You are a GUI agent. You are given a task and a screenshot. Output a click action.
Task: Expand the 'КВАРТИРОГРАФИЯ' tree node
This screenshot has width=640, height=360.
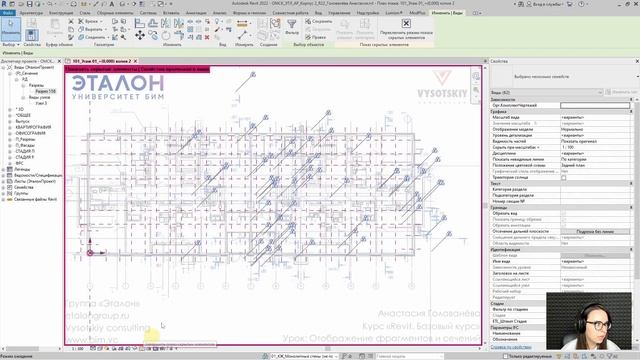tap(10, 127)
